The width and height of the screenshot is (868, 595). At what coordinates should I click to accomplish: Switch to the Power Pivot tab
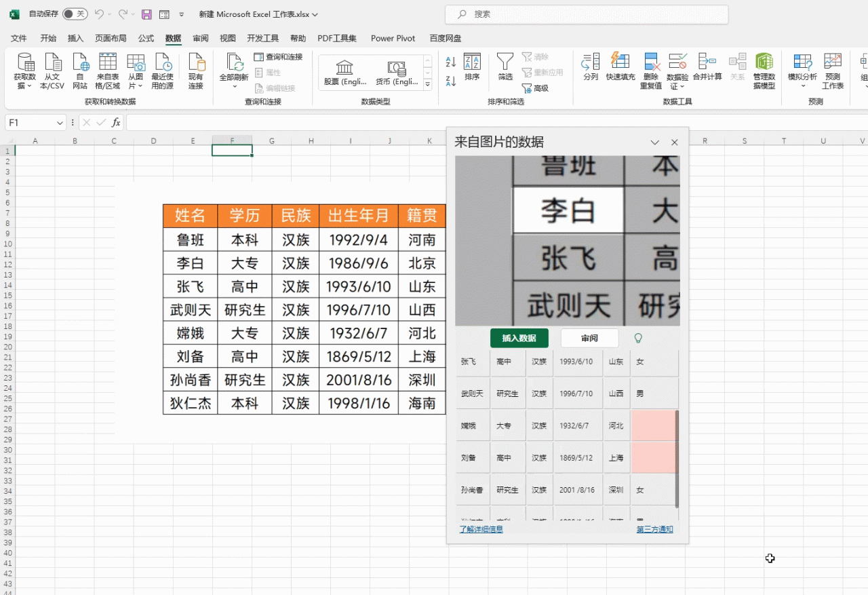(x=393, y=39)
